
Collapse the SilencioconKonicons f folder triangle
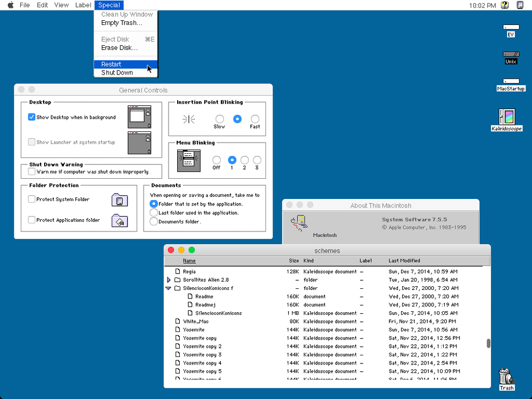click(x=168, y=288)
